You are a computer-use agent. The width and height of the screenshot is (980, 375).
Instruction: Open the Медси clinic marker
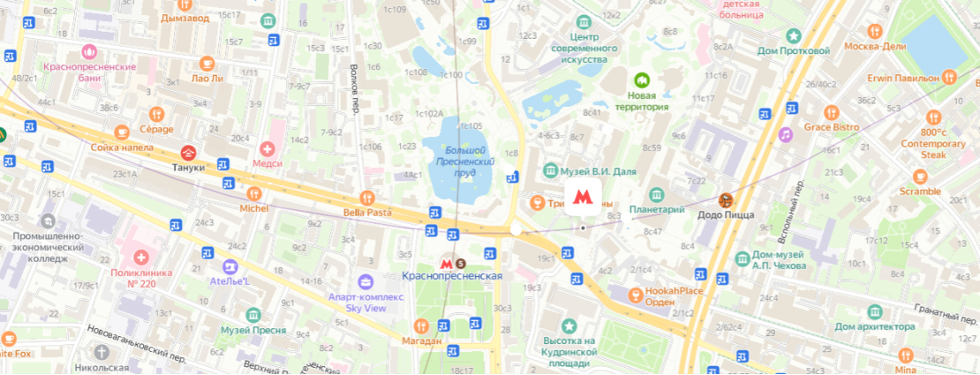(268, 149)
